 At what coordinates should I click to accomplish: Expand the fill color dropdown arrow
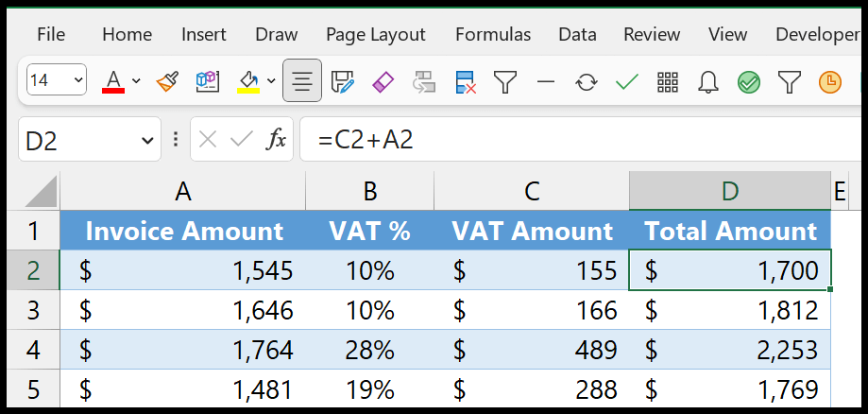[271, 81]
